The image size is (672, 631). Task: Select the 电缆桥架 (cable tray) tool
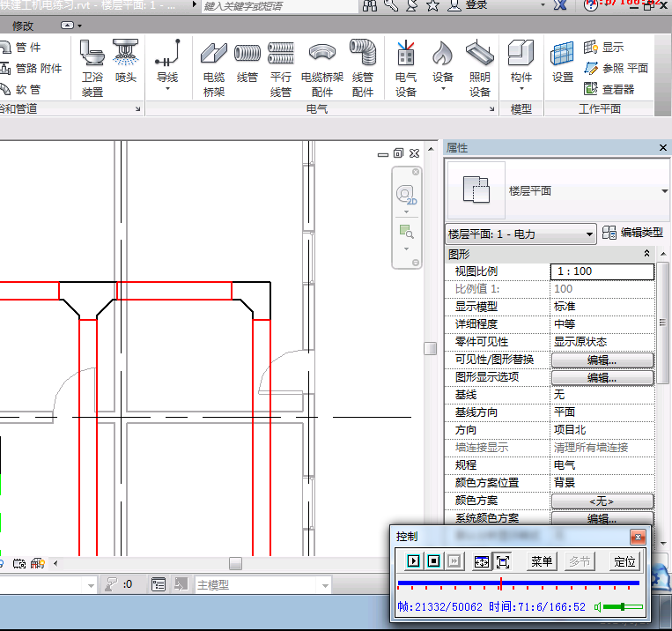214,69
